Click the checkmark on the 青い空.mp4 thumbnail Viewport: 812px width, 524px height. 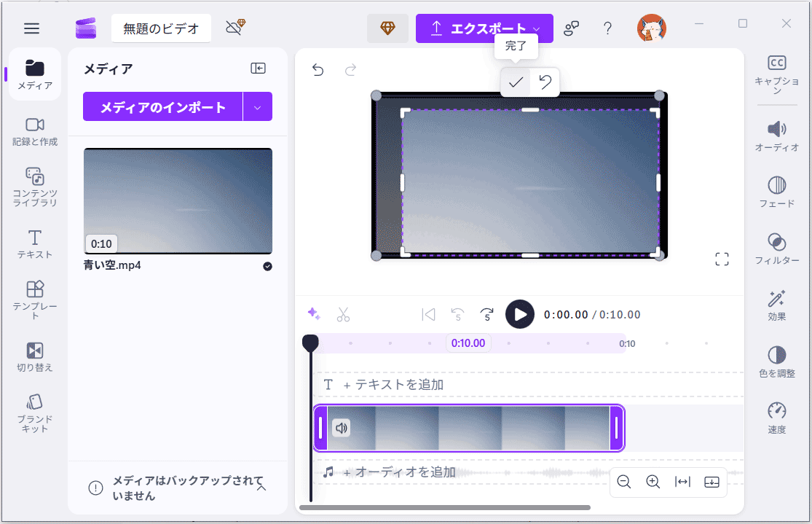coord(267,267)
